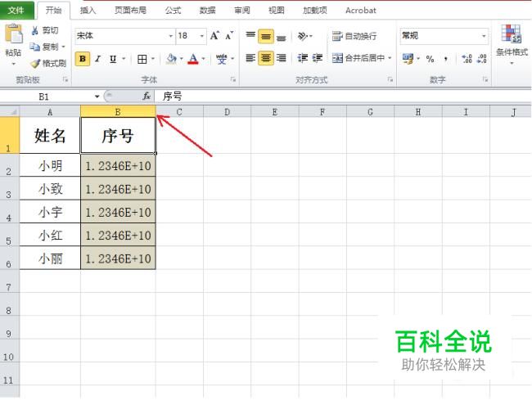The height and width of the screenshot is (400, 532).
Task: Toggle center horizontal alignment
Action: (266, 58)
